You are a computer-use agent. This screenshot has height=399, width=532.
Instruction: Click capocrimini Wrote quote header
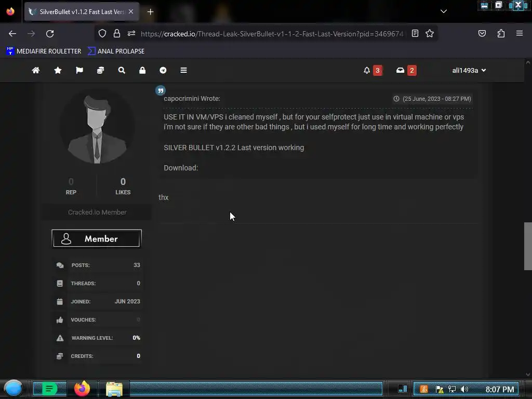pos(192,98)
